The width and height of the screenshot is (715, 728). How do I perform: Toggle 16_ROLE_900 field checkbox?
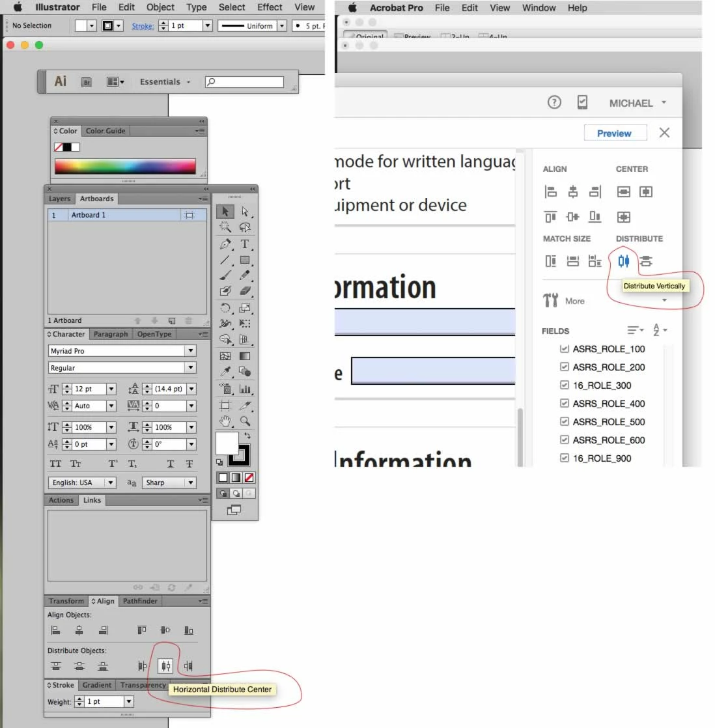click(x=565, y=458)
